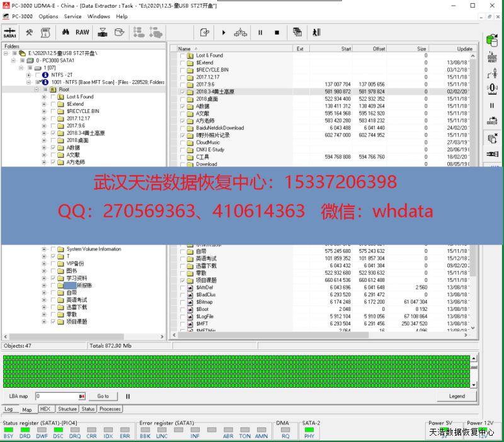Toggle checkbox for 学习资料 folder in tree
This screenshot has width=504, height=442.
53,278
